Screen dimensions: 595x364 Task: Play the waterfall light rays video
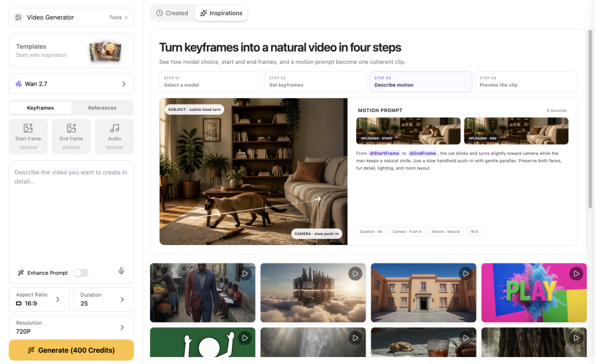point(355,337)
